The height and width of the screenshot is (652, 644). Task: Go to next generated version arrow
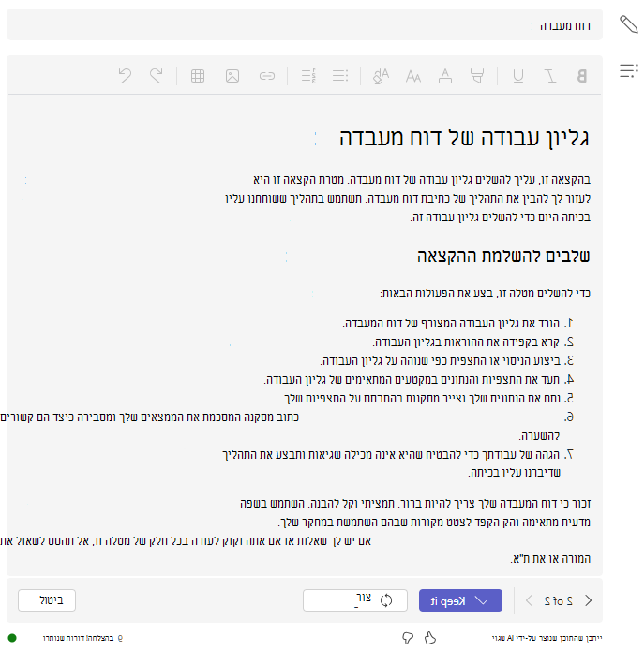tap(588, 600)
